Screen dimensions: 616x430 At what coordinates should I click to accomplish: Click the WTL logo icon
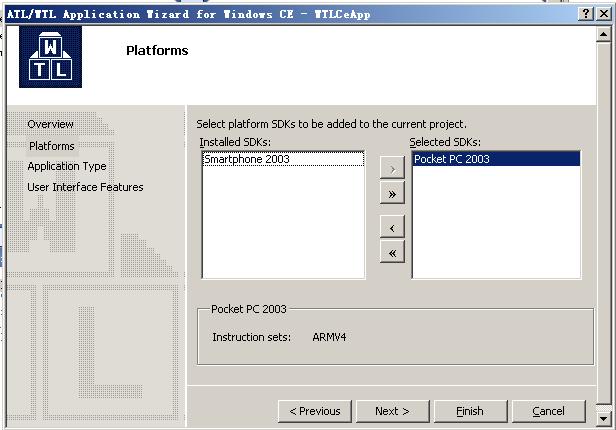(50, 57)
